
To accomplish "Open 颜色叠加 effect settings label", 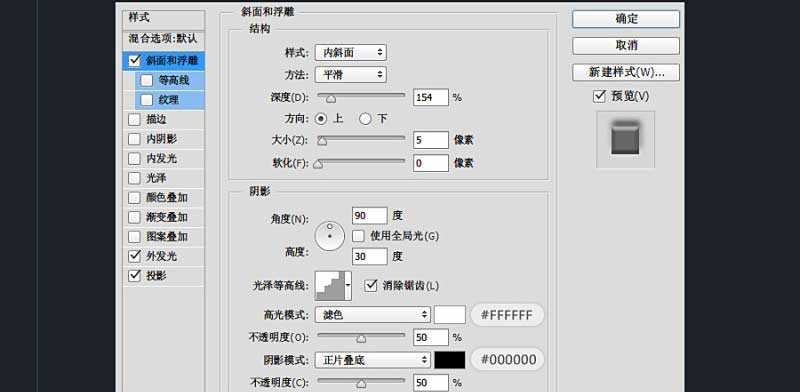I will tap(167, 198).
